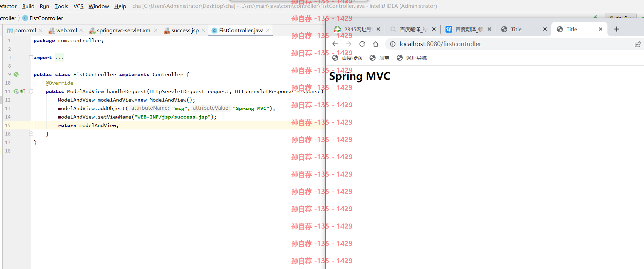Click the Controller interface name on line 9
Image resolution: width=644 pixels, height=269 pixels.
point(168,74)
